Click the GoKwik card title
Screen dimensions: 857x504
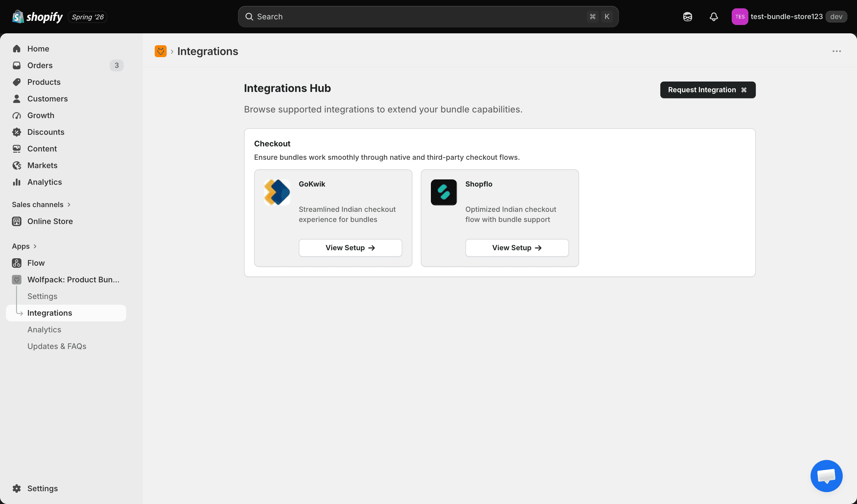click(312, 184)
